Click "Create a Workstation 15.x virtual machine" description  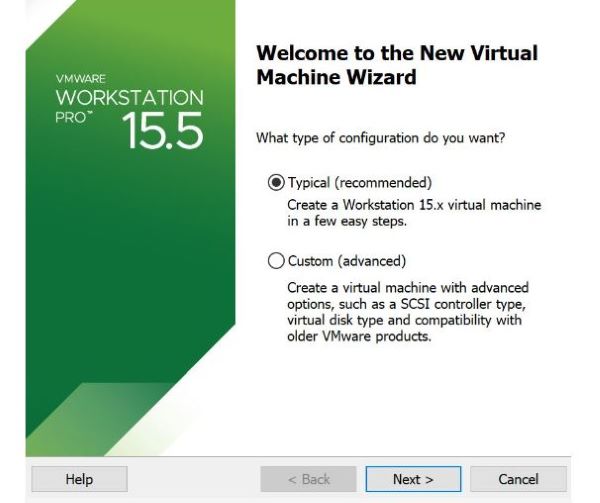pos(414,213)
